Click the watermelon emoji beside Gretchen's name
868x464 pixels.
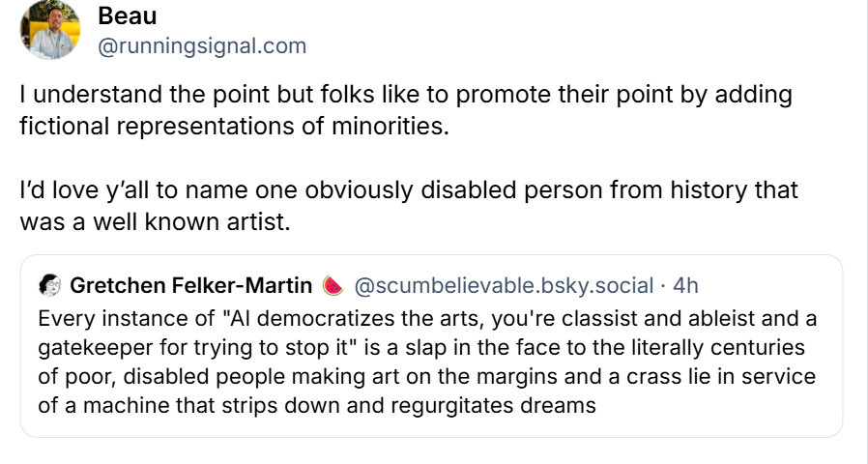click(333, 285)
